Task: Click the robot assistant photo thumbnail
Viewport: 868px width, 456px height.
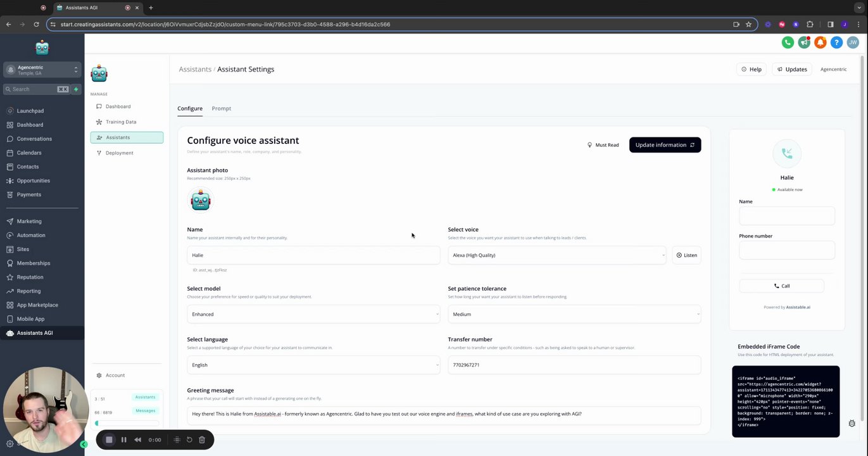Action: click(201, 200)
